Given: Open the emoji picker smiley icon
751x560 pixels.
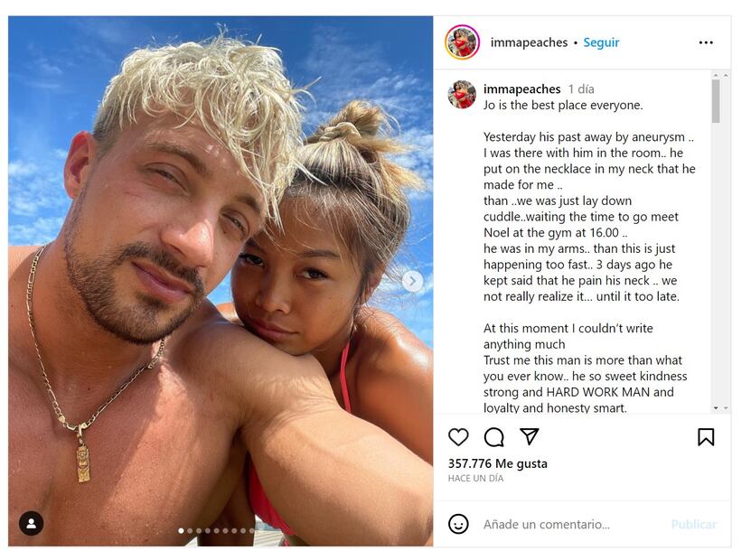Looking at the screenshot, I should (458, 524).
